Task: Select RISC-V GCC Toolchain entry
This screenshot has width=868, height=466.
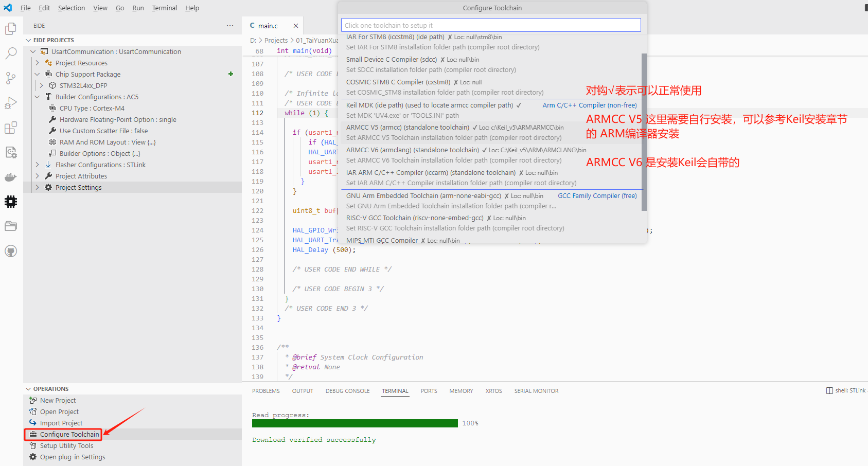Action: [x=491, y=223]
